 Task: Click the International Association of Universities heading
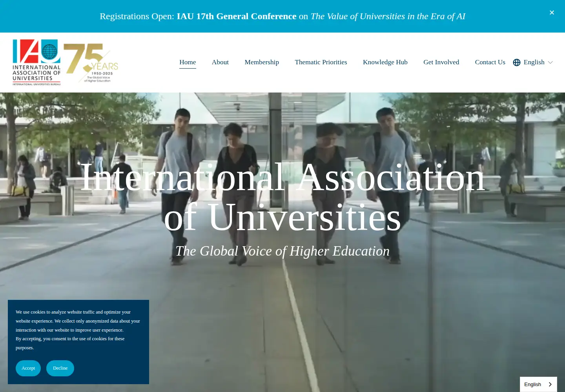282,197
